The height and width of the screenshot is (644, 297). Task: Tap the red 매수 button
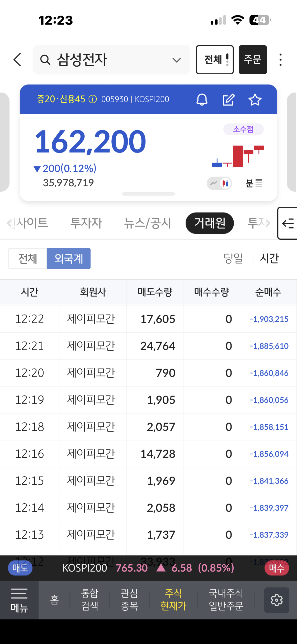[x=276, y=568]
